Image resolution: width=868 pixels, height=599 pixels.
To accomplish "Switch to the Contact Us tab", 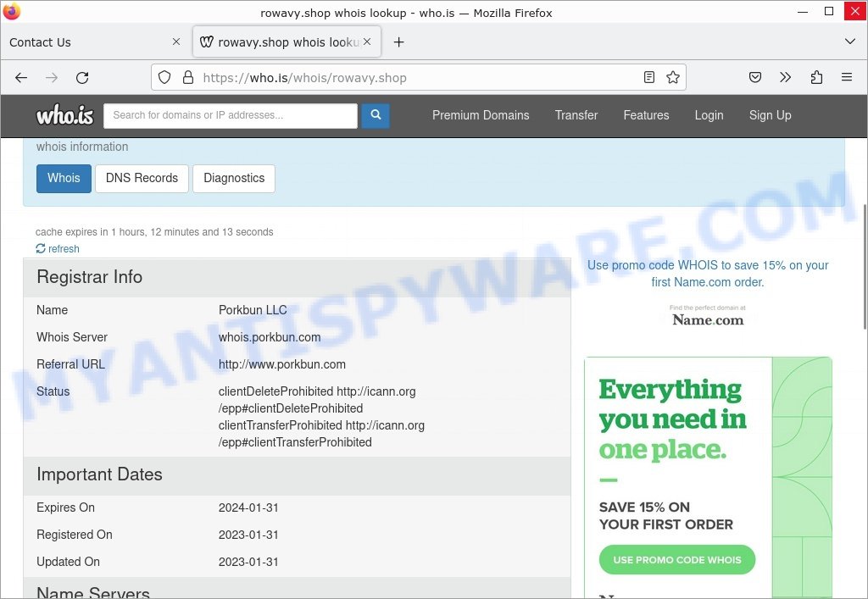I will tap(94, 42).
